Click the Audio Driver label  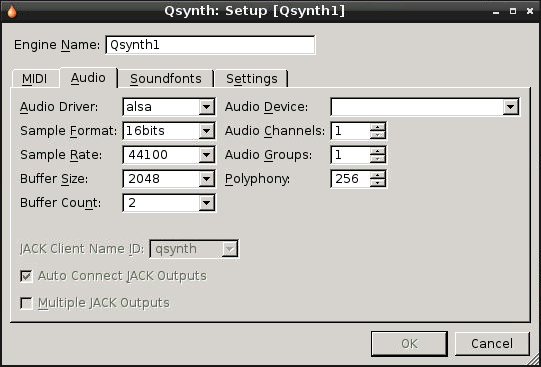click(59, 107)
